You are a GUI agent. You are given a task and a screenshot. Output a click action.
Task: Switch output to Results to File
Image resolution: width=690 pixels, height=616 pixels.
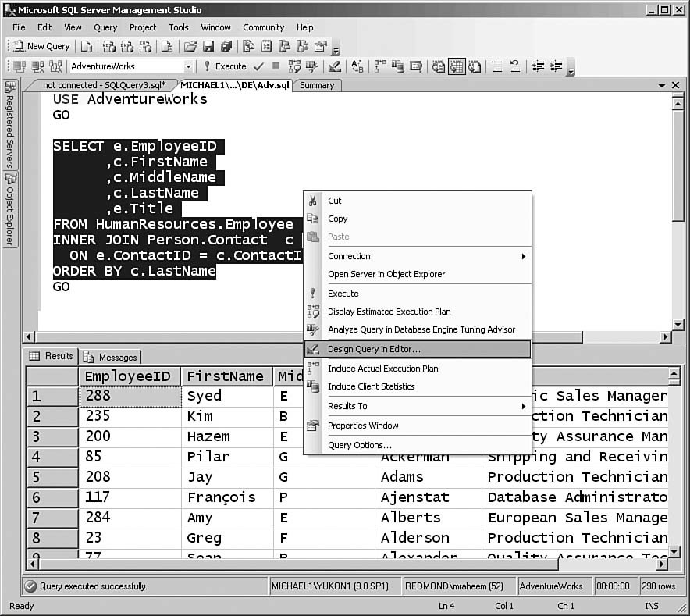coord(475,66)
